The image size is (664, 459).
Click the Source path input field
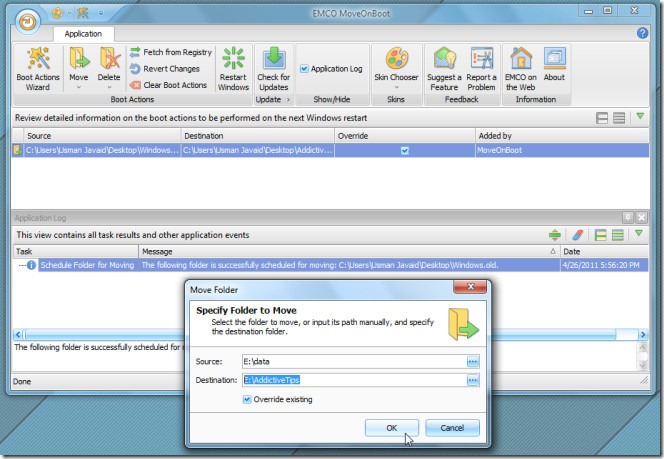(x=354, y=362)
